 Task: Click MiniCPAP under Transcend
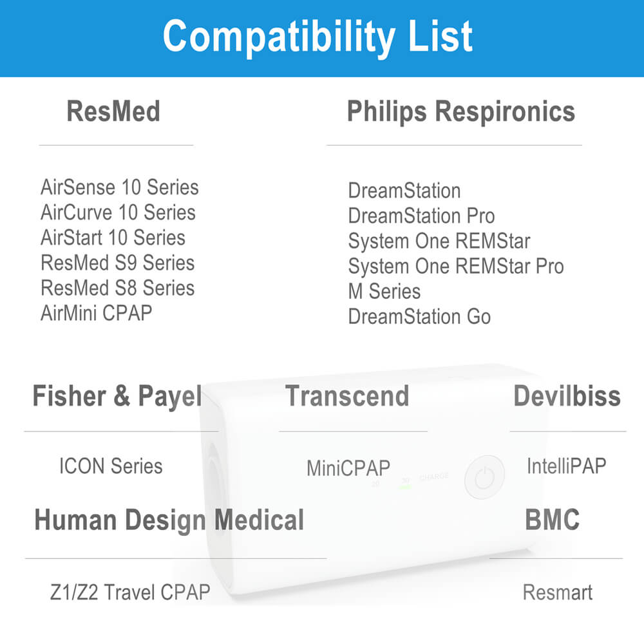348,468
